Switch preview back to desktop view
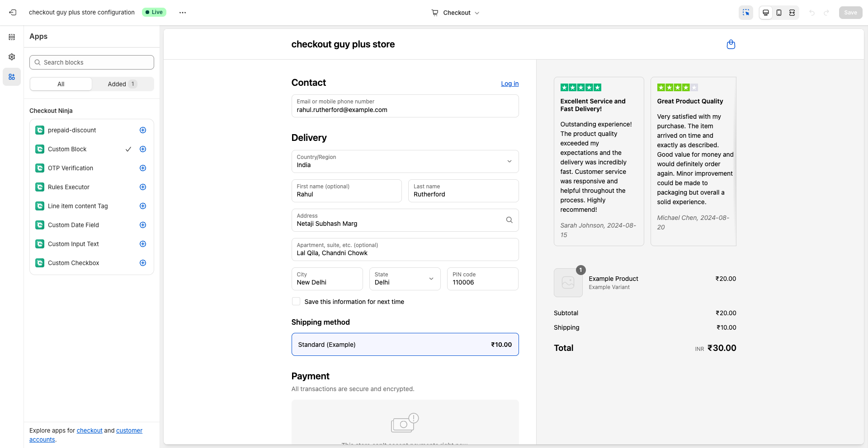Viewport: 868px width, 448px height. (765, 13)
